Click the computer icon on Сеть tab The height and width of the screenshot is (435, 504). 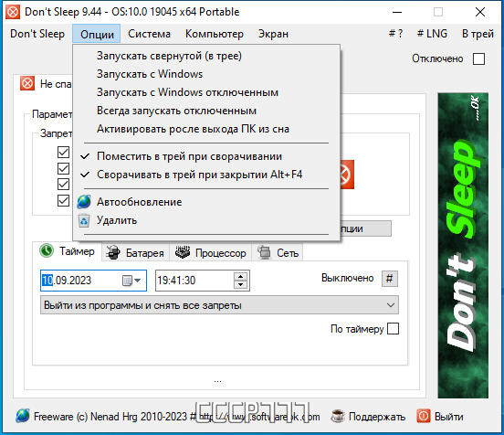click(264, 252)
